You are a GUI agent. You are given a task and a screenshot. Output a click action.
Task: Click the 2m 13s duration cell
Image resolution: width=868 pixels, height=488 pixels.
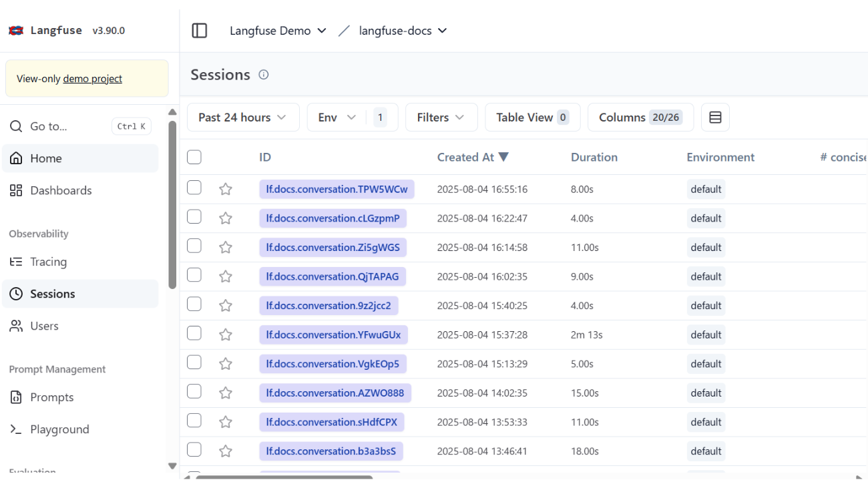pyautogui.click(x=587, y=335)
